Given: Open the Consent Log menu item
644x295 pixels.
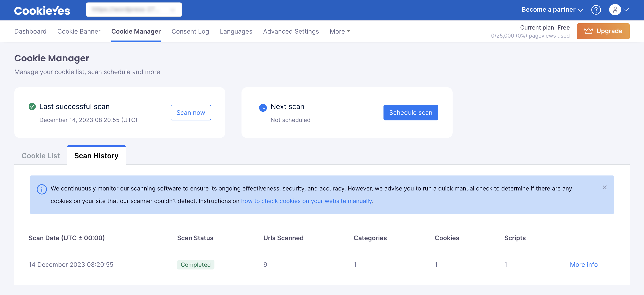Looking at the screenshot, I should [190, 31].
